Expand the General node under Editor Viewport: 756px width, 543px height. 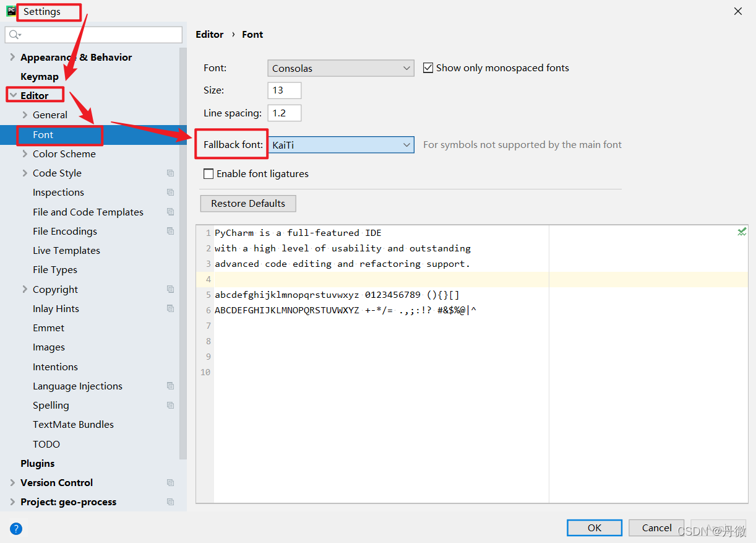(25, 115)
